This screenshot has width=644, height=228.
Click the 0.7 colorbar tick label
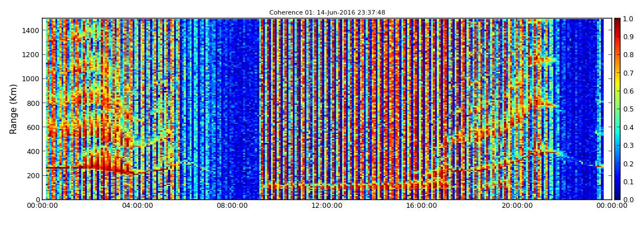628,73
